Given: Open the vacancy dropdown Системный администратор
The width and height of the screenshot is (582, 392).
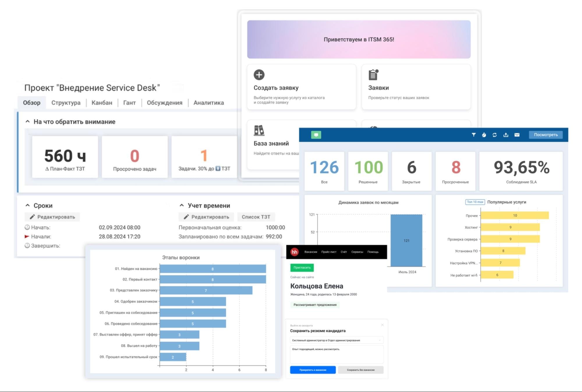Looking at the screenshot, I should (x=337, y=340).
